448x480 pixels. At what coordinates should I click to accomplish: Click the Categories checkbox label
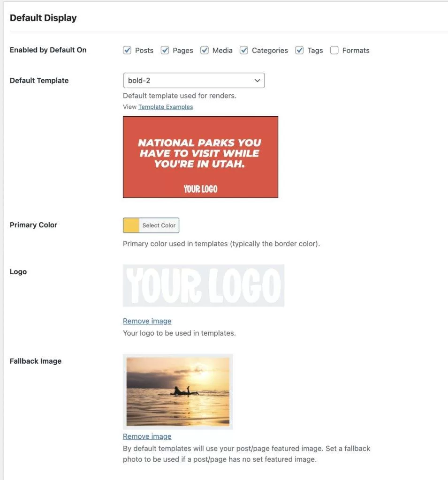(270, 51)
